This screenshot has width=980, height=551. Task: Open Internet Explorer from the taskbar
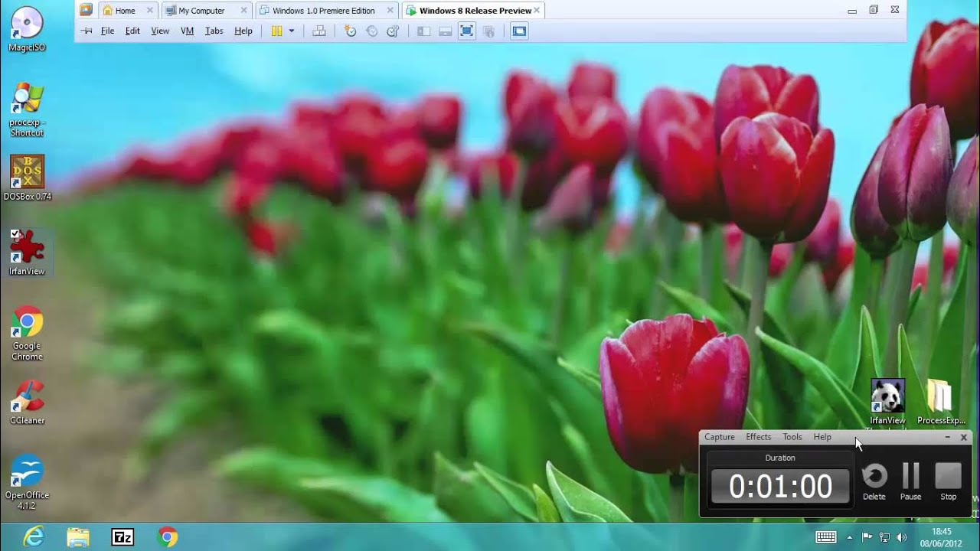(34, 537)
